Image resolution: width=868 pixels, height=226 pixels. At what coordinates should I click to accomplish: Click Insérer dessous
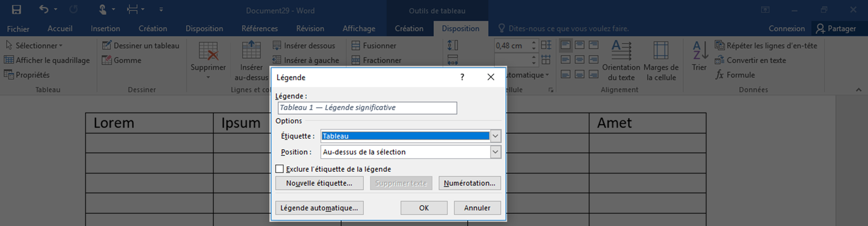click(304, 46)
